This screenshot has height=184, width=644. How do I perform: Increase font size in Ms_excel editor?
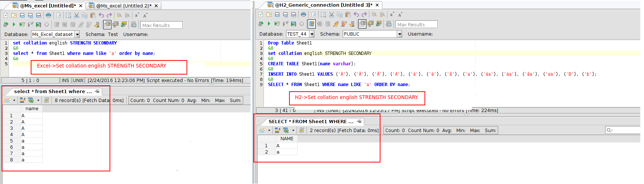click(x=145, y=15)
